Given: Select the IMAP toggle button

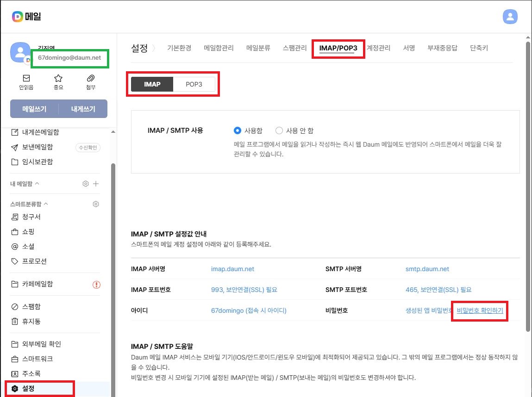Looking at the screenshot, I should (x=152, y=84).
